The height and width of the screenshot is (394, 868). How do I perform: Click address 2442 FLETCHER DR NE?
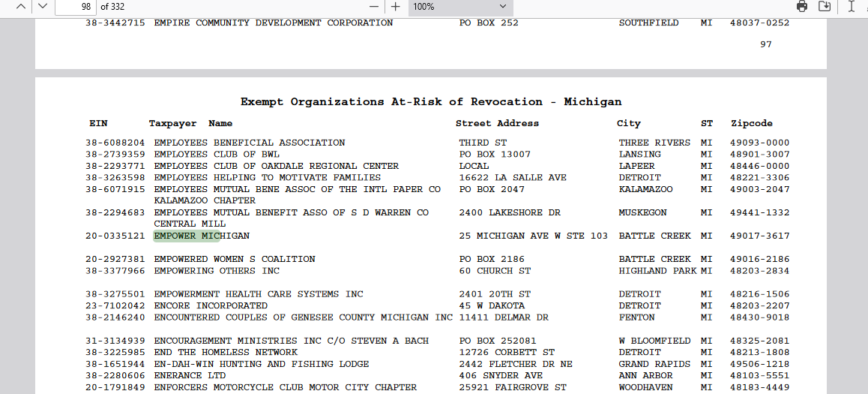(x=516, y=364)
